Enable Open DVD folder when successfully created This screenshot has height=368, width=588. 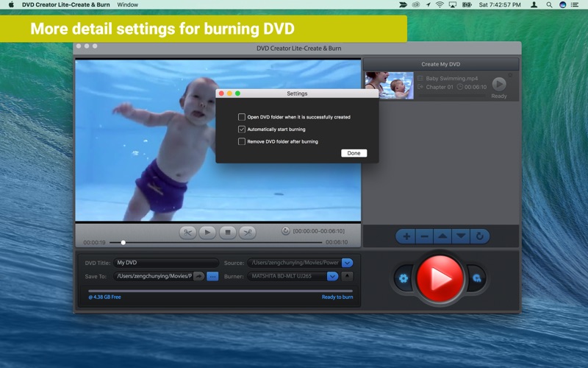(242, 117)
